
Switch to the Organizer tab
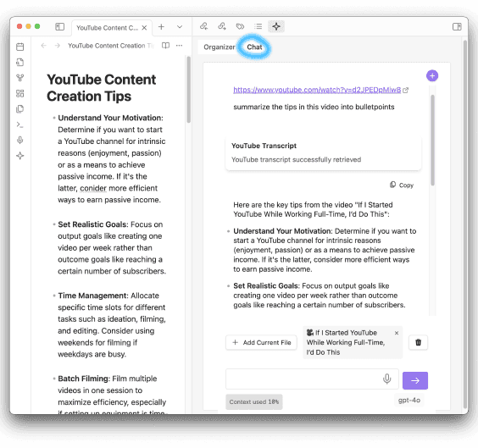[220, 47]
